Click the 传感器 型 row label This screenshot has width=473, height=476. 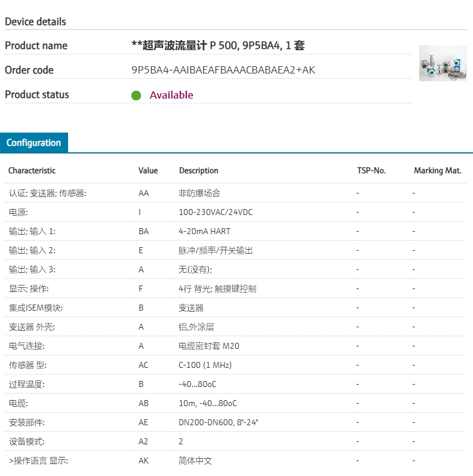coord(27,365)
